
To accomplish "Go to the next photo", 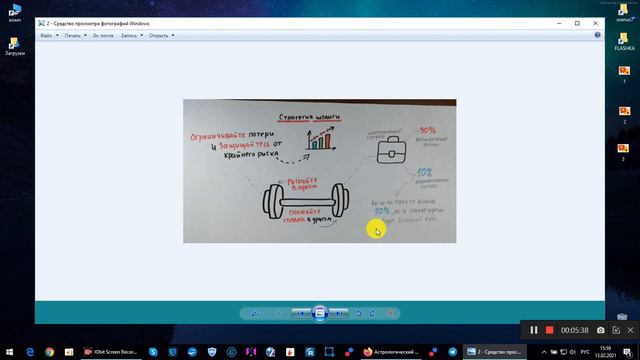I will (x=339, y=313).
